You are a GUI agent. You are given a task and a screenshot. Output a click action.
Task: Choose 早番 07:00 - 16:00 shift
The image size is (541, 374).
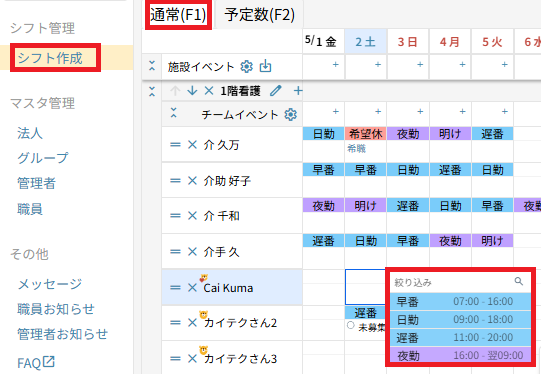point(461,302)
